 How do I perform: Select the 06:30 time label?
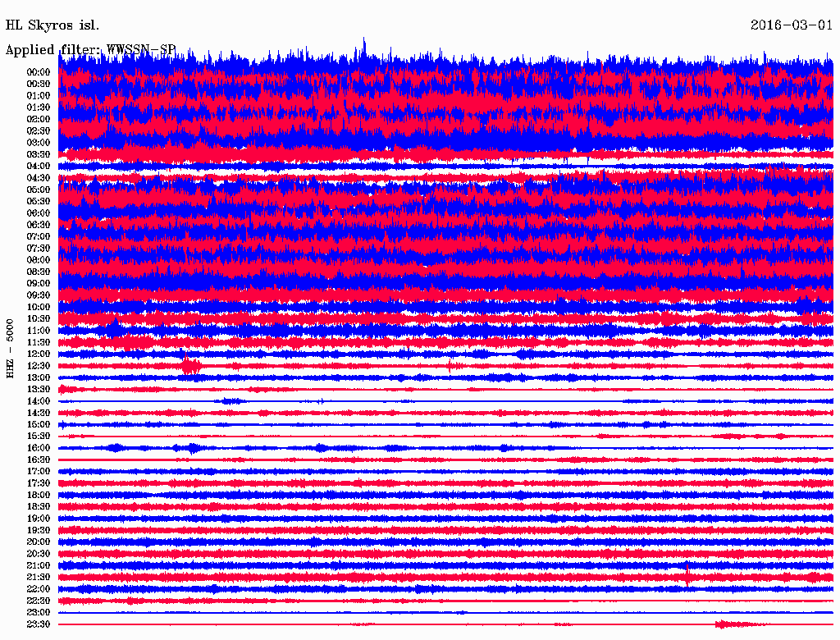click(x=39, y=225)
